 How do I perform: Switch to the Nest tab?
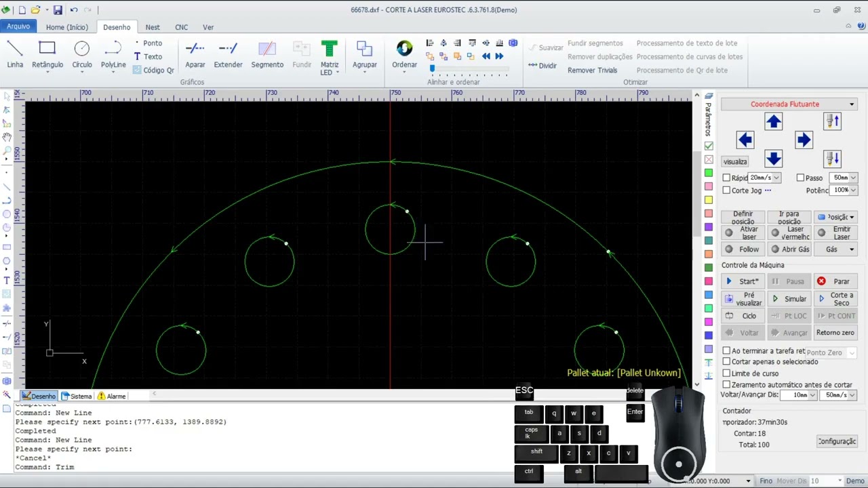coord(153,27)
